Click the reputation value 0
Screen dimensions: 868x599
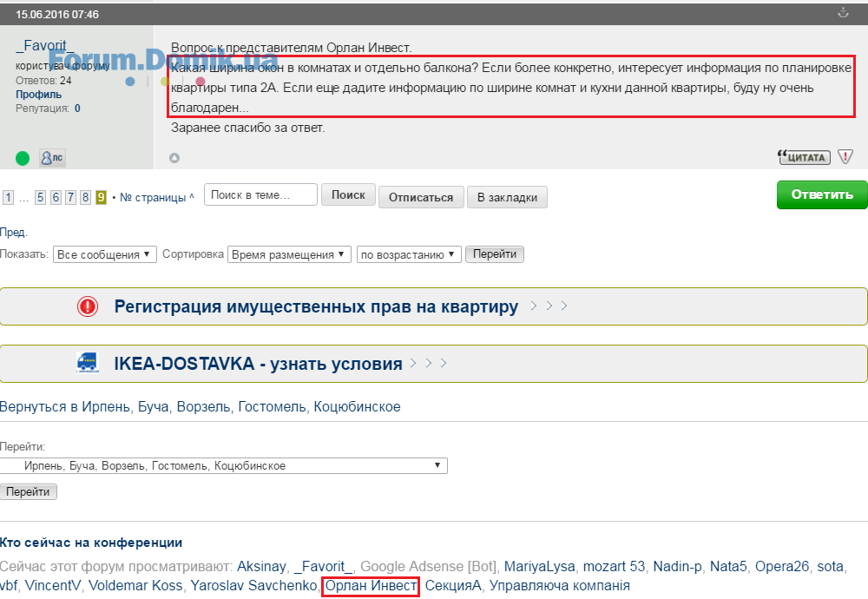(77, 109)
